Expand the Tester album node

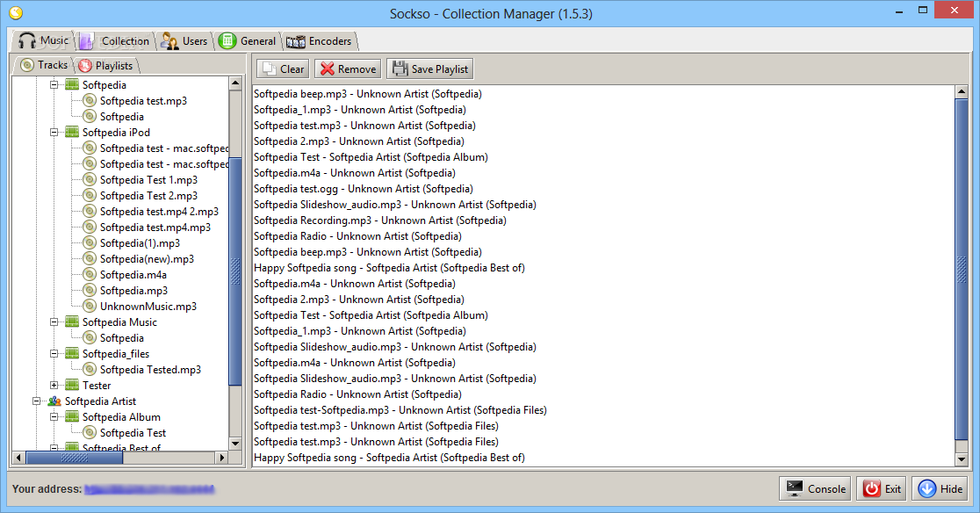click(x=54, y=386)
